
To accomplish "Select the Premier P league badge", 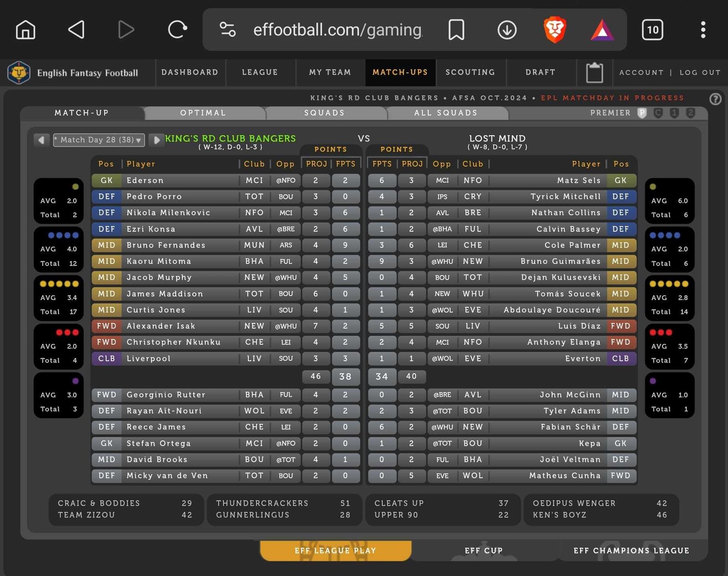I will point(642,113).
